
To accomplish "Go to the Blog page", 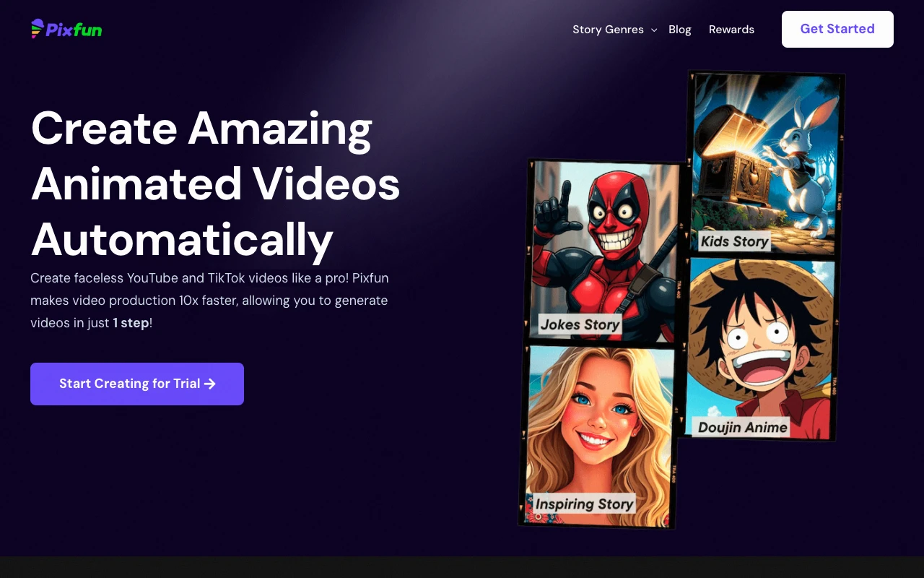I will point(679,30).
